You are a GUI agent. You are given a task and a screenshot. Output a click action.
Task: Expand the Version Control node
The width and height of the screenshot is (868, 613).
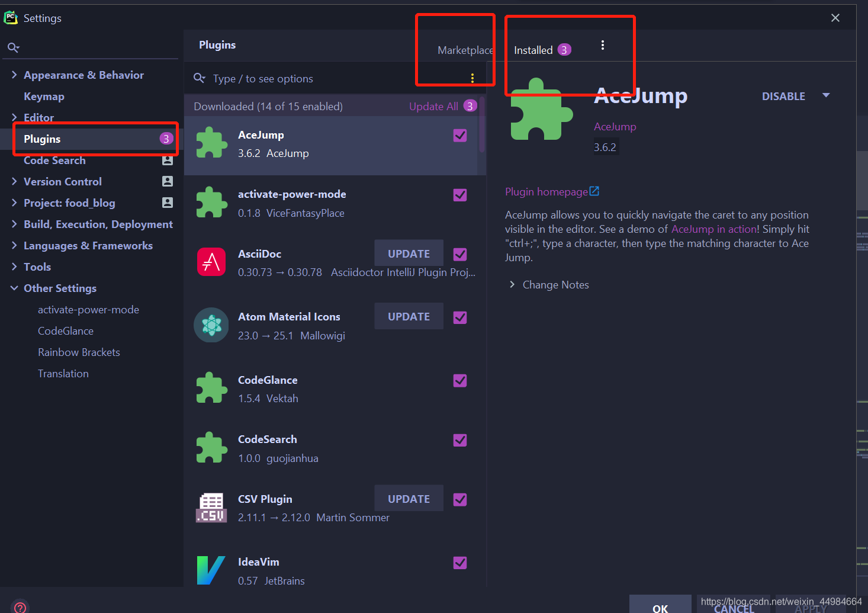pos(14,181)
